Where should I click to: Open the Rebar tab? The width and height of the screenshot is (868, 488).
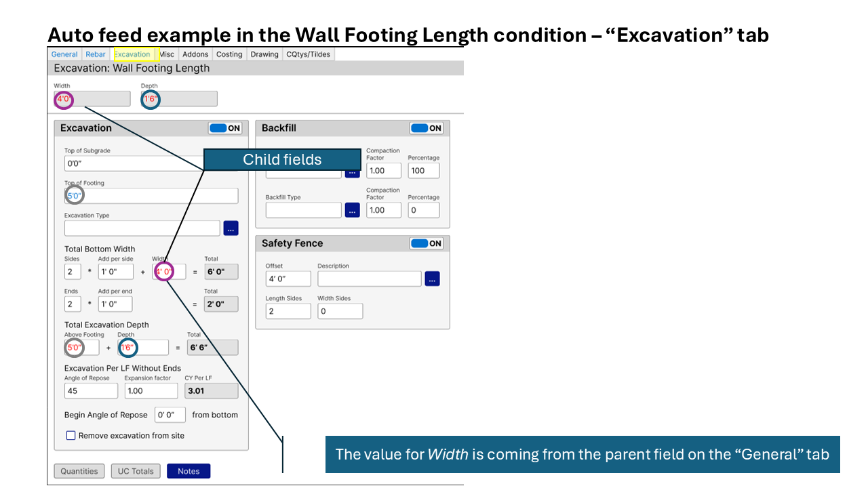pyautogui.click(x=96, y=54)
